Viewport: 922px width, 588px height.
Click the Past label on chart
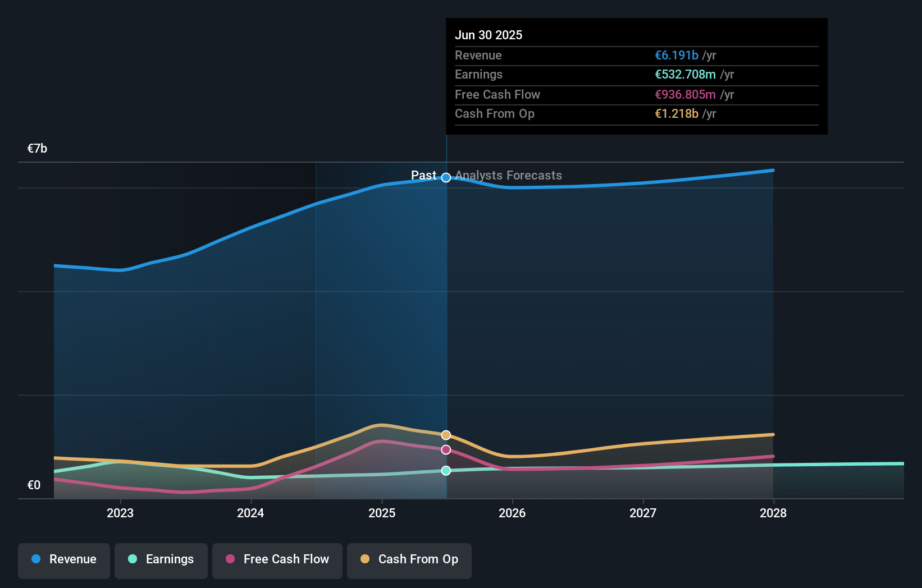point(423,176)
